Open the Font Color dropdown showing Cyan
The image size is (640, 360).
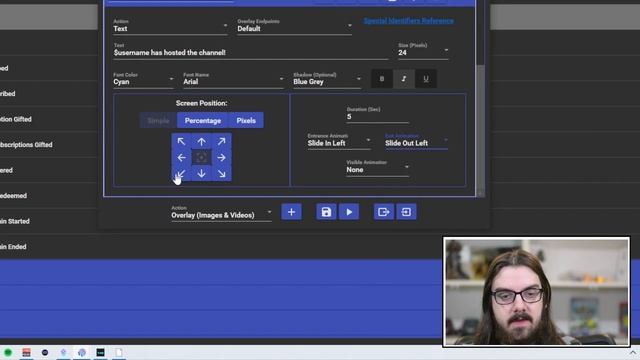(143, 80)
